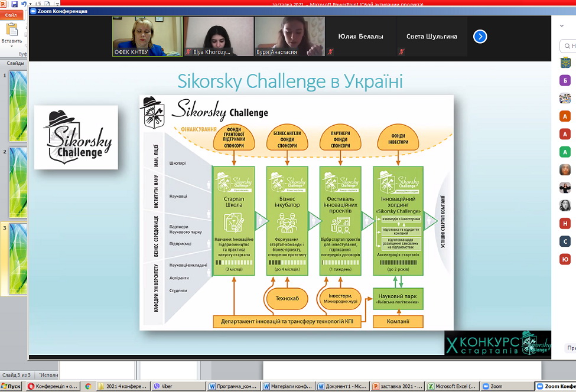Select the ОФЕК КНТЕУ video tile
The width and height of the screenshot is (576, 392).
pyautogui.click(x=147, y=37)
